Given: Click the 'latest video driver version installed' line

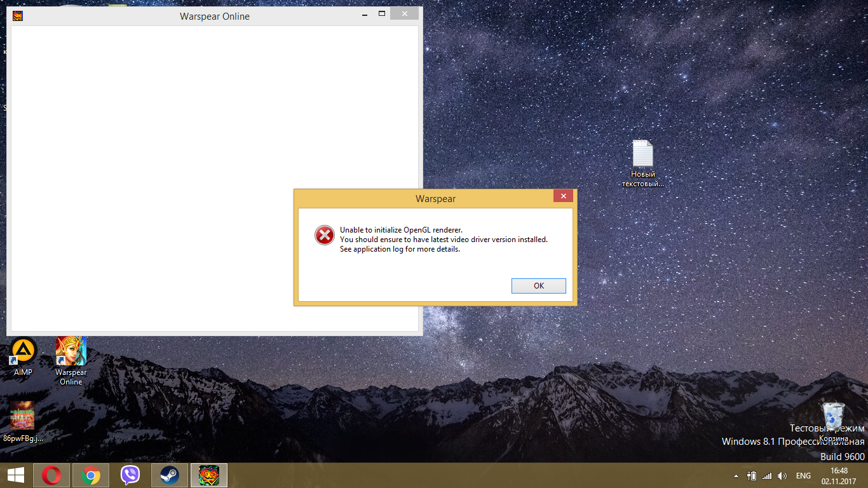Looking at the screenshot, I should 444,240.
